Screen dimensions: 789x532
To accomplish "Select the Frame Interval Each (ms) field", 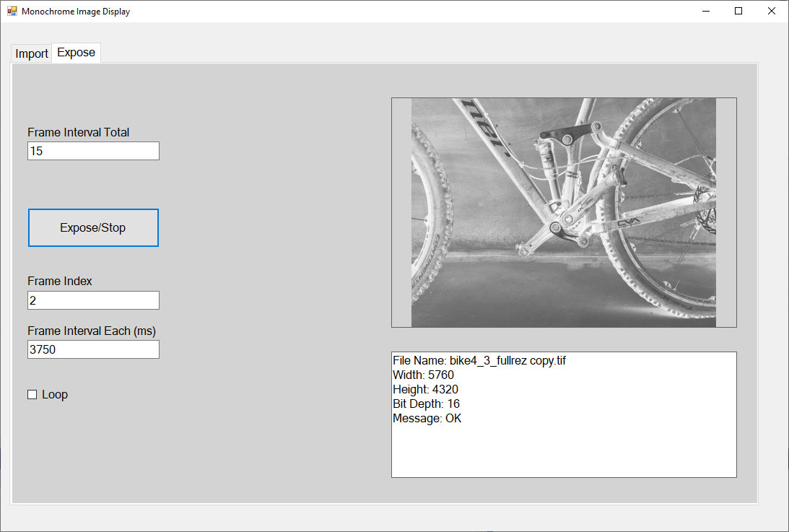I will click(93, 349).
